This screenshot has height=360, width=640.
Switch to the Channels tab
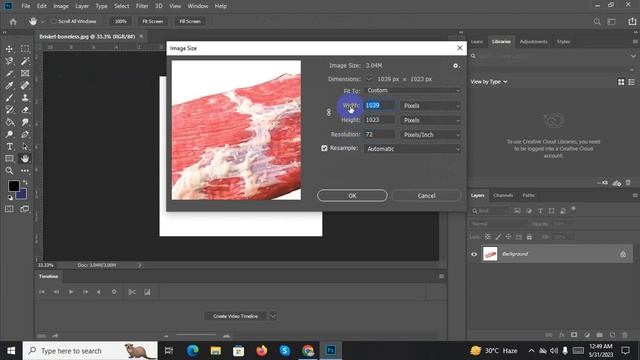(503, 196)
